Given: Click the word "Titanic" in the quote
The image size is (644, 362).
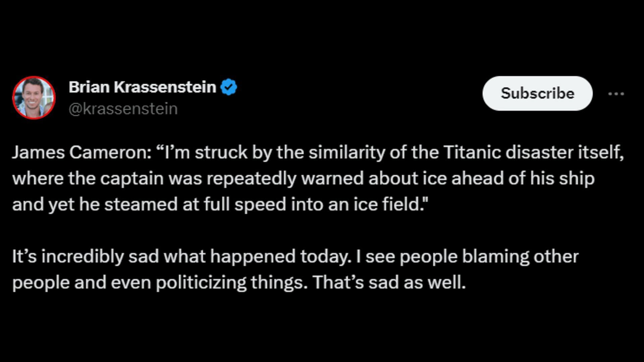Looking at the screenshot, I should point(472,153).
